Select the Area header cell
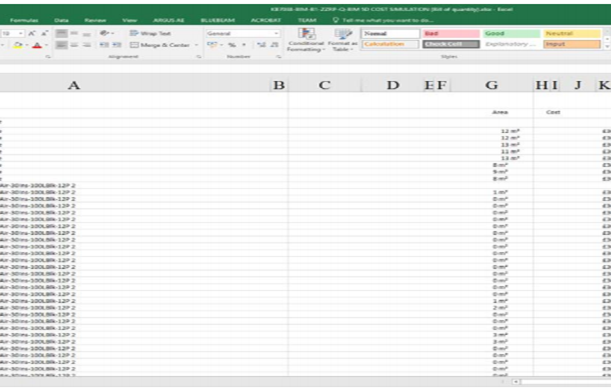The height and width of the screenshot is (392, 611). point(500,112)
